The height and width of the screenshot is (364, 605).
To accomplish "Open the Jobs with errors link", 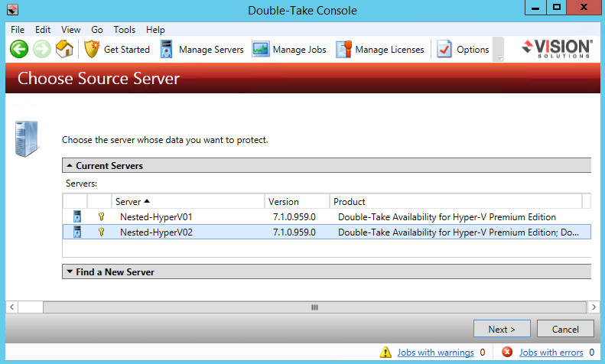I will [551, 352].
